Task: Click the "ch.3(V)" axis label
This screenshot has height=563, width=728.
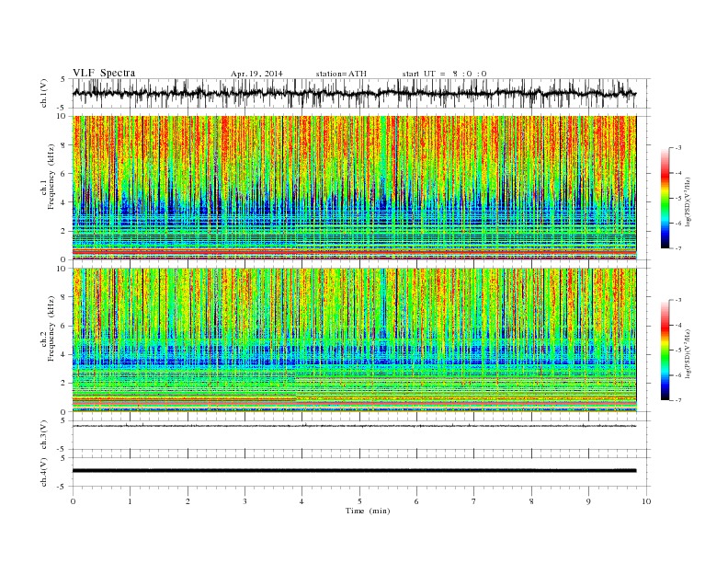Action: pyautogui.click(x=44, y=435)
